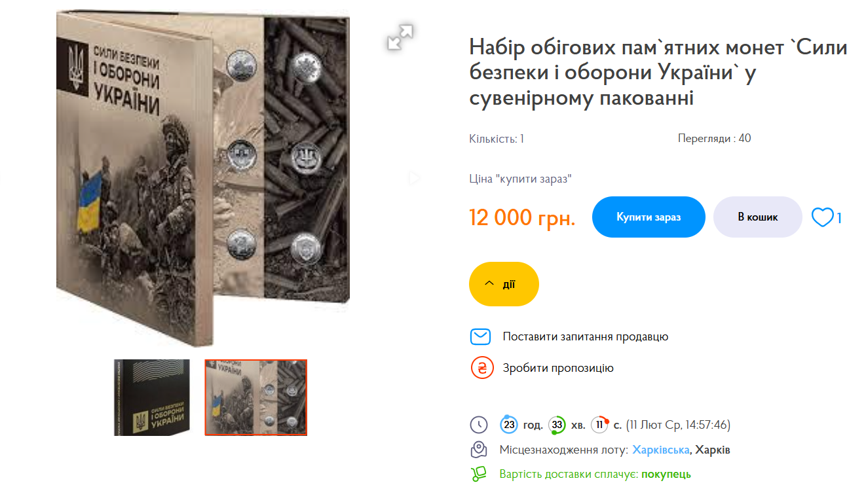Add lot to favorites with heart icon
The image size is (866, 504).
tap(822, 217)
